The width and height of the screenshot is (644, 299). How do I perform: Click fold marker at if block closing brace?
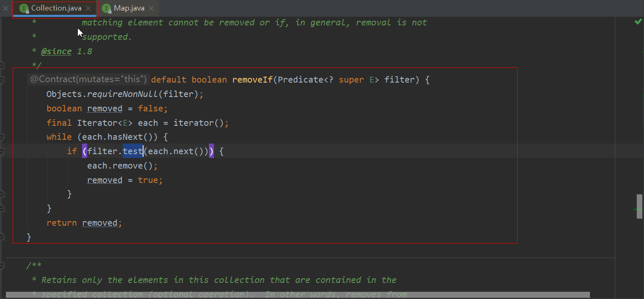tap(2, 194)
